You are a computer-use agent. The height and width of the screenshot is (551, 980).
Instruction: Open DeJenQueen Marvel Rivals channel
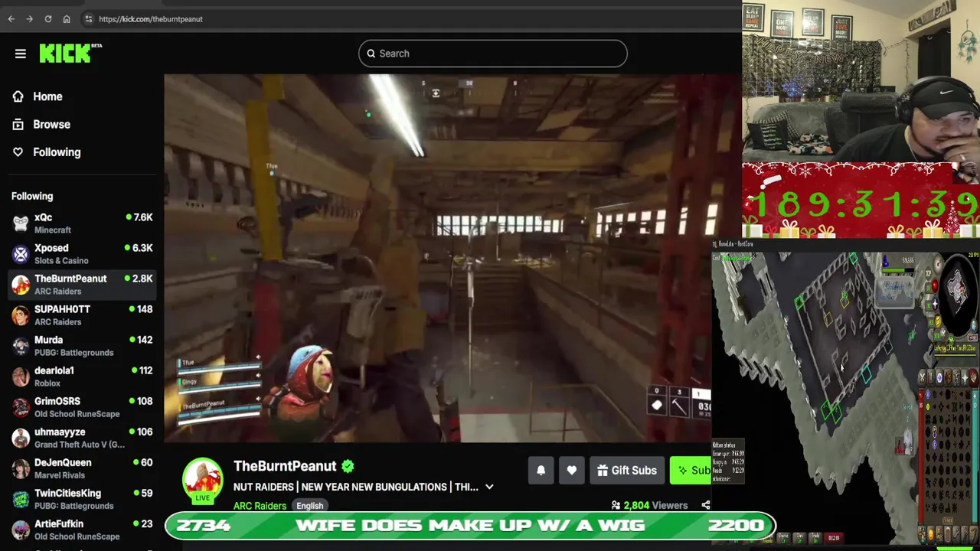[x=82, y=468]
